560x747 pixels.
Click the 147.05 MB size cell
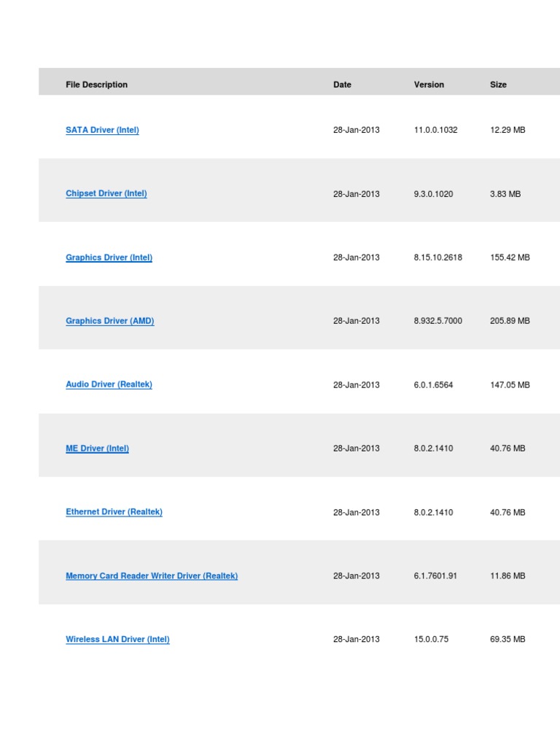[x=510, y=384]
